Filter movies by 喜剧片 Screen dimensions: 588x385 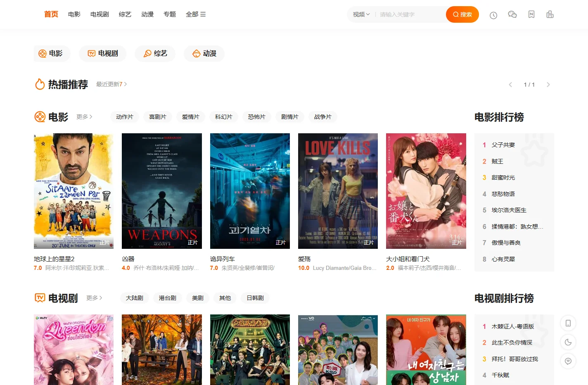tap(158, 117)
